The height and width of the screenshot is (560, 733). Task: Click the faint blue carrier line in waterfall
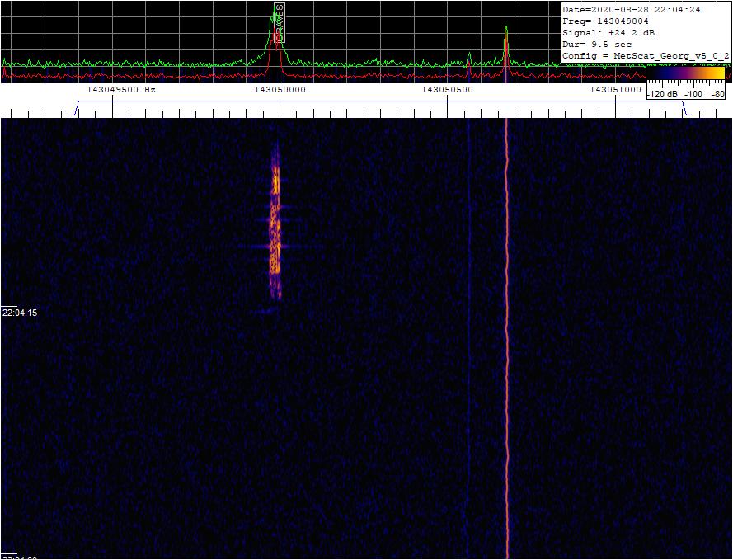(x=468, y=339)
